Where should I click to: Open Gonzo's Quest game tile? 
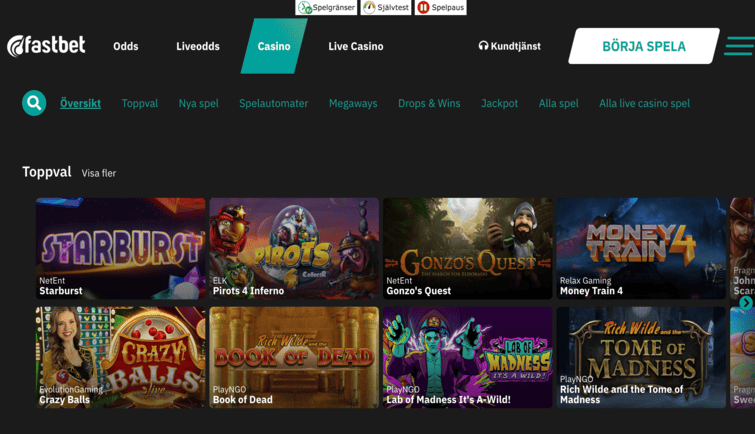tap(468, 249)
